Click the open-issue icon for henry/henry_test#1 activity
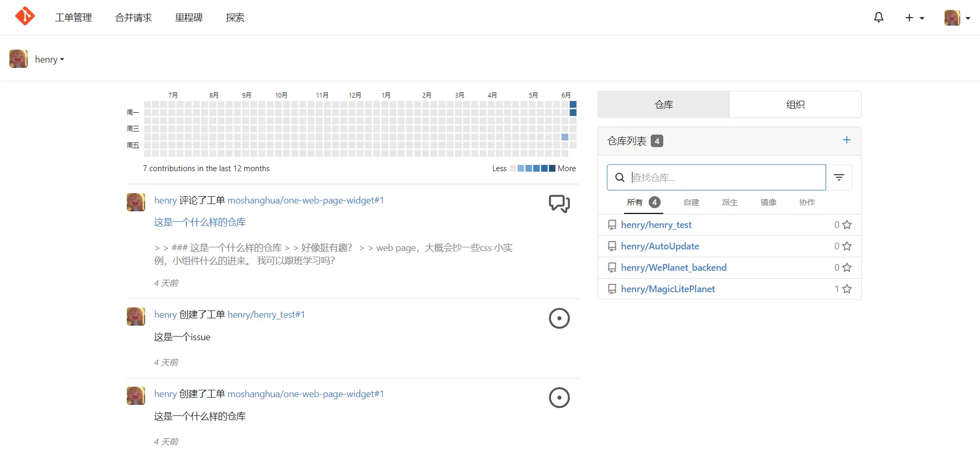980x455 pixels. pos(559,318)
